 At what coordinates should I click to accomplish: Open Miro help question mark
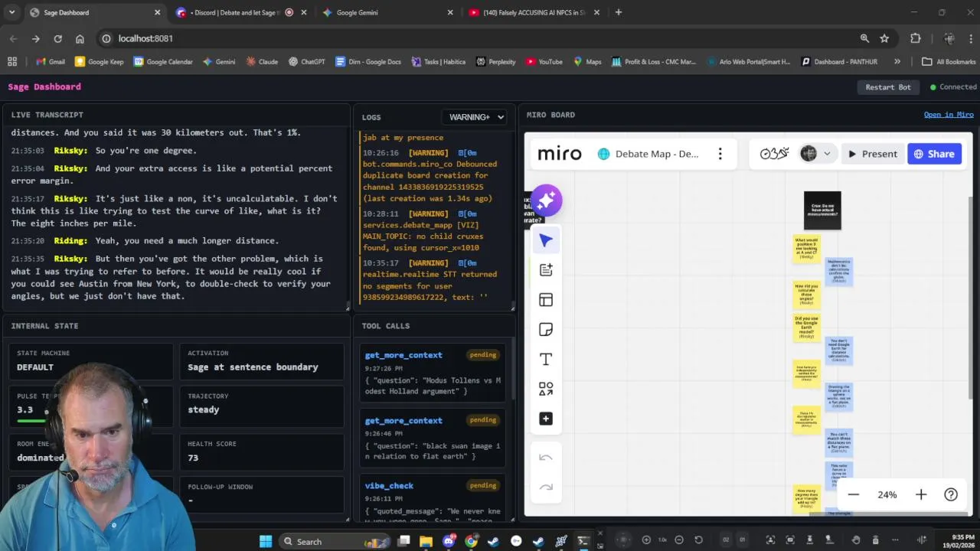951,494
